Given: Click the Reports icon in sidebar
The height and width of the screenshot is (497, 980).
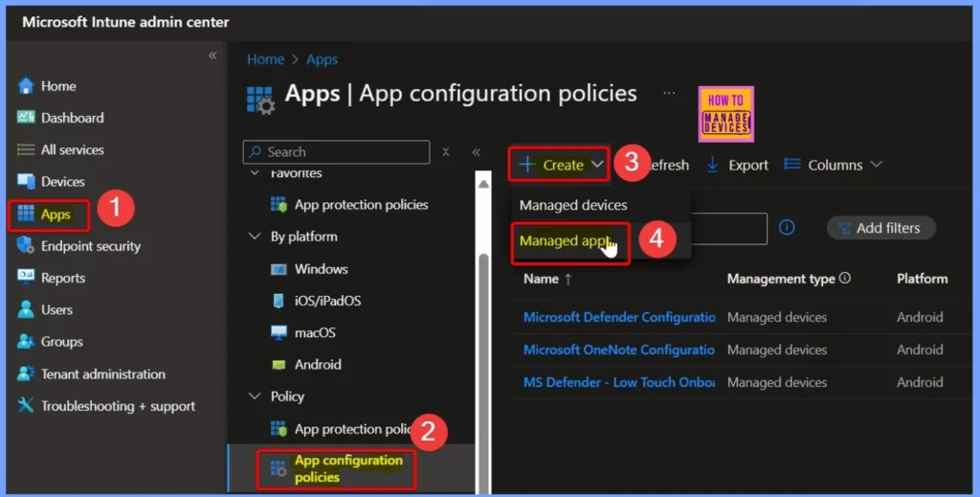Looking at the screenshot, I should pyautogui.click(x=26, y=277).
